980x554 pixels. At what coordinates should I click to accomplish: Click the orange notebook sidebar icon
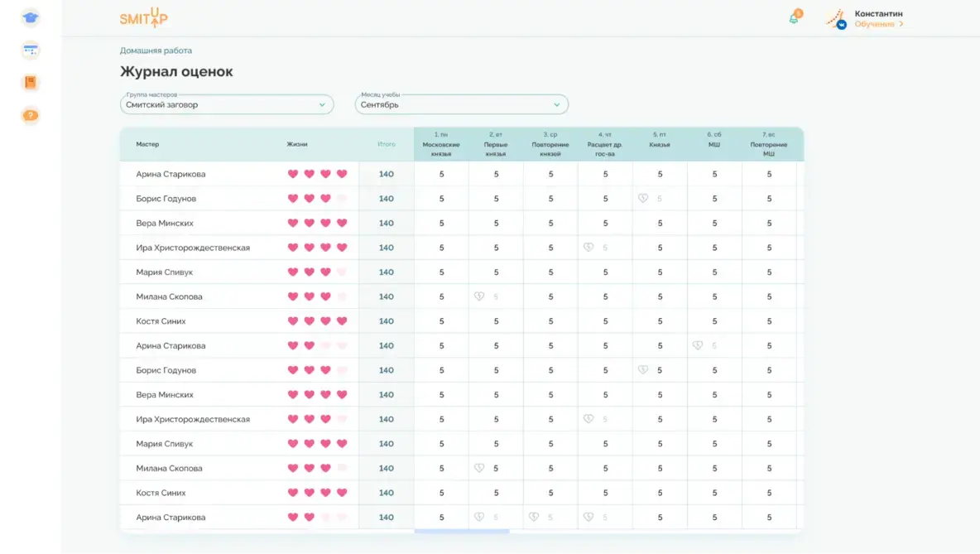(31, 83)
